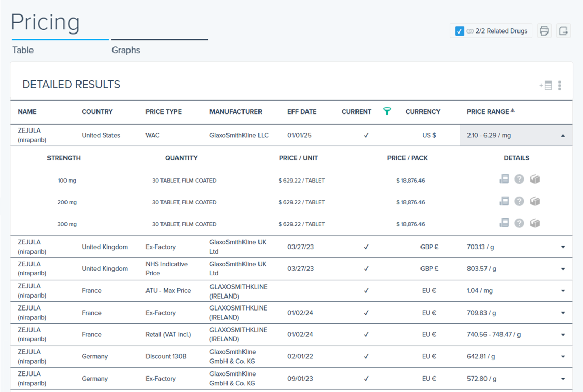Screen dimensions: 583x392
Task: Click the ATU - Max Price cell
Action: 168,290
